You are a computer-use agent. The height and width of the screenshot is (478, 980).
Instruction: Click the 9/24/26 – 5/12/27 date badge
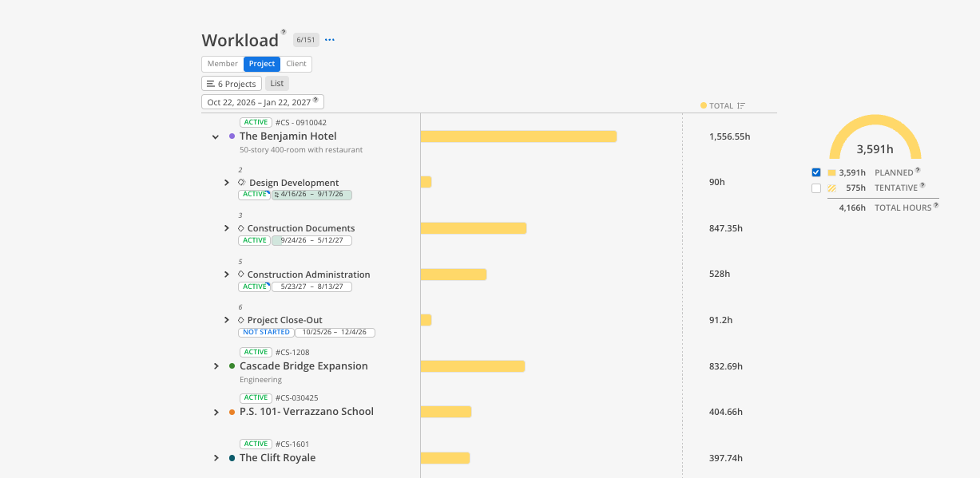point(311,240)
